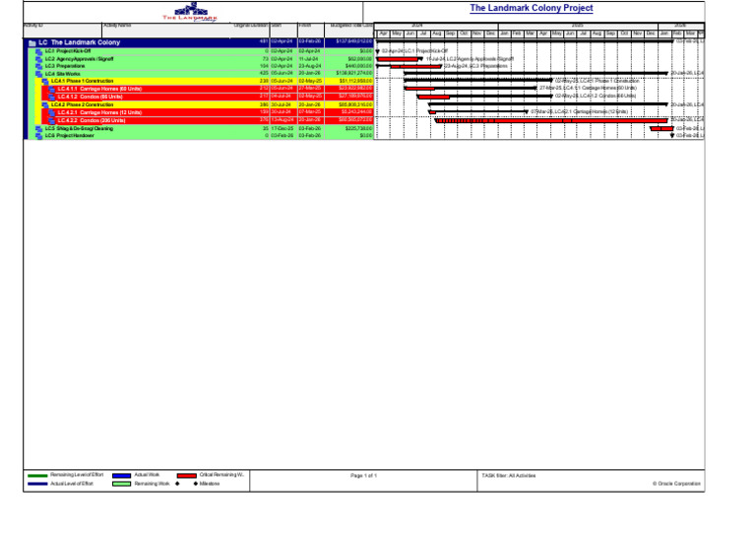Select the LC.2 Agency Approvals / Signoff row
Image resolution: width=756 pixels, height=535 pixels.
point(202,59)
